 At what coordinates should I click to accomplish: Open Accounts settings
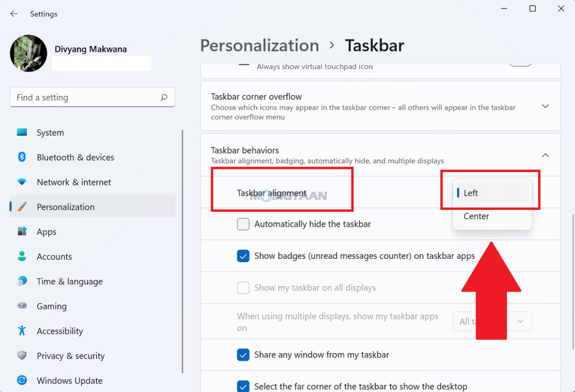click(x=54, y=256)
